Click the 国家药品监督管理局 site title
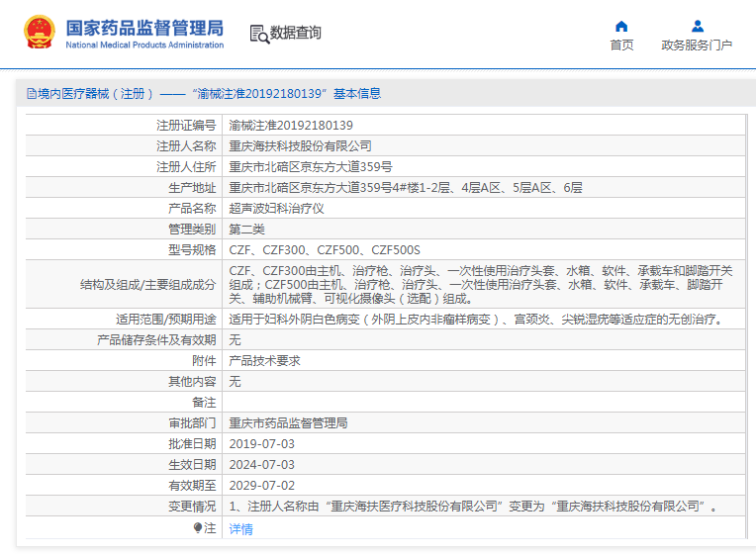The width and height of the screenshot is (756, 556). tap(144, 28)
